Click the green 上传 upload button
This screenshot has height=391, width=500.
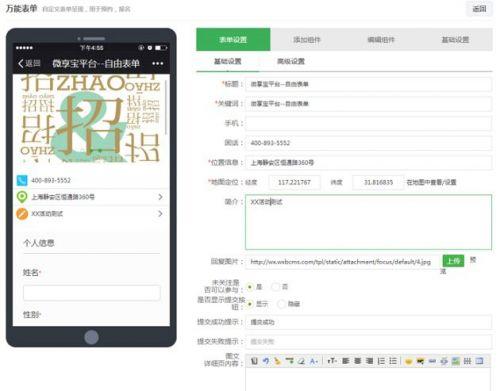(453, 261)
